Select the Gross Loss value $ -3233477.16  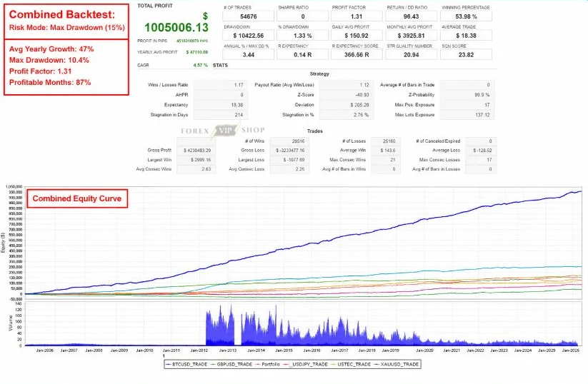pyautogui.click(x=289, y=150)
